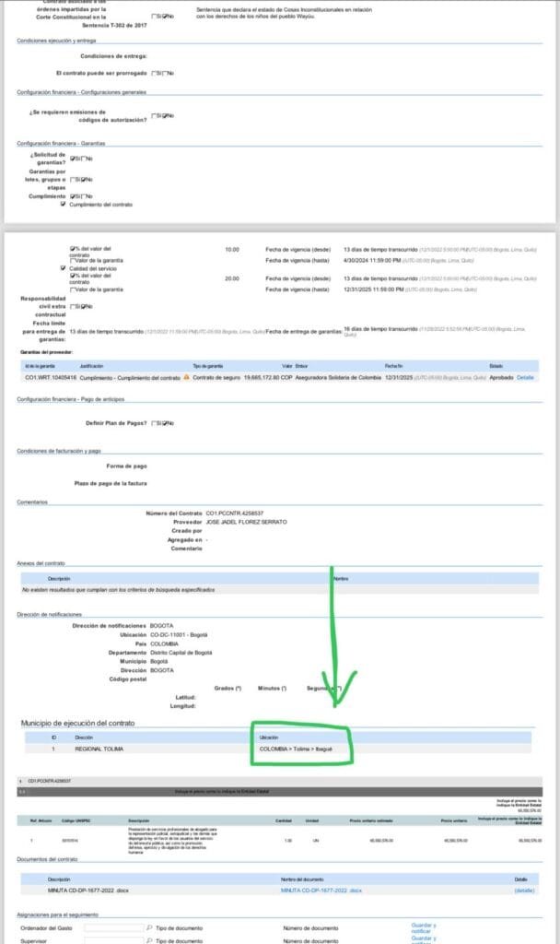Click 'Aseguradora Solidaria de Colombia' issuer text
This screenshot has width=560, height=944.
click(338, 377)
